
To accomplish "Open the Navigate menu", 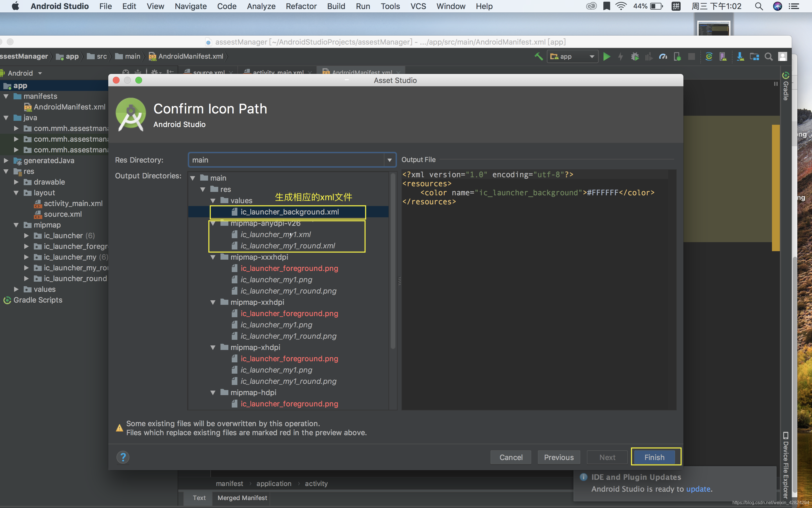I will 191,6.
